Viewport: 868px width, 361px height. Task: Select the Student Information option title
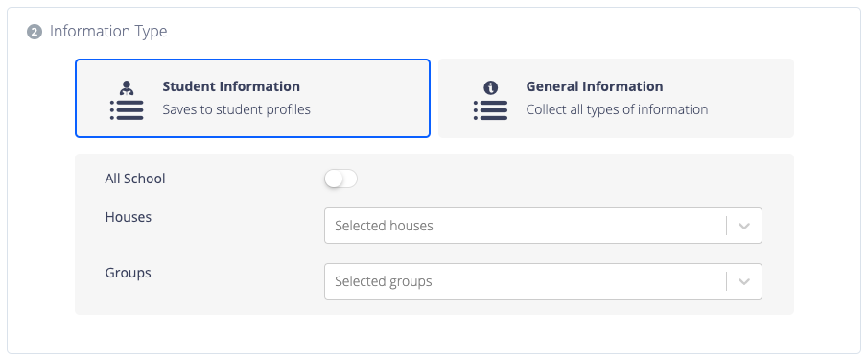tap(231, 86)
